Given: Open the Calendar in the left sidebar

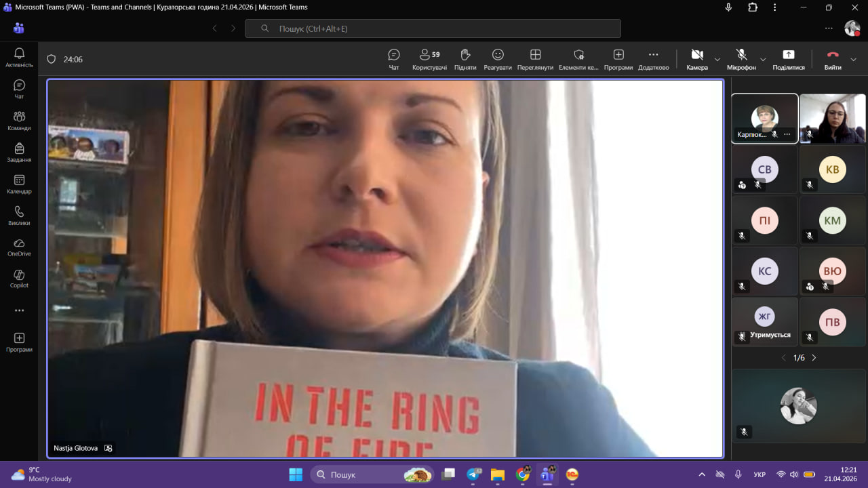Looking at the screenshot, I should (x=19, y=184).
